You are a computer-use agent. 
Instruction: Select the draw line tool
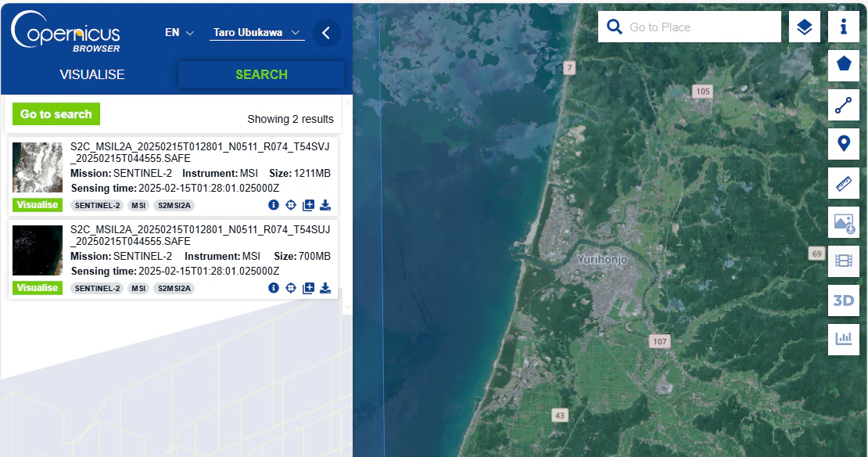(844, 105)
